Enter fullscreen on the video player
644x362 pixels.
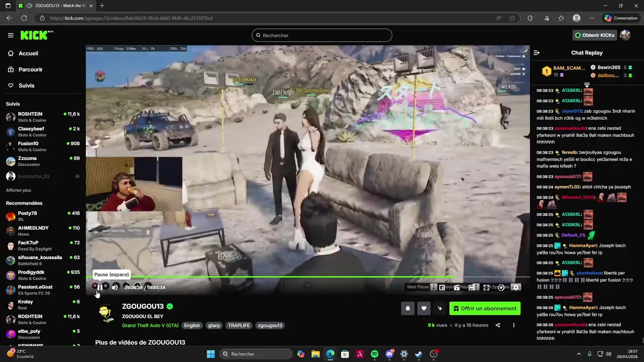tap(487, 288)
